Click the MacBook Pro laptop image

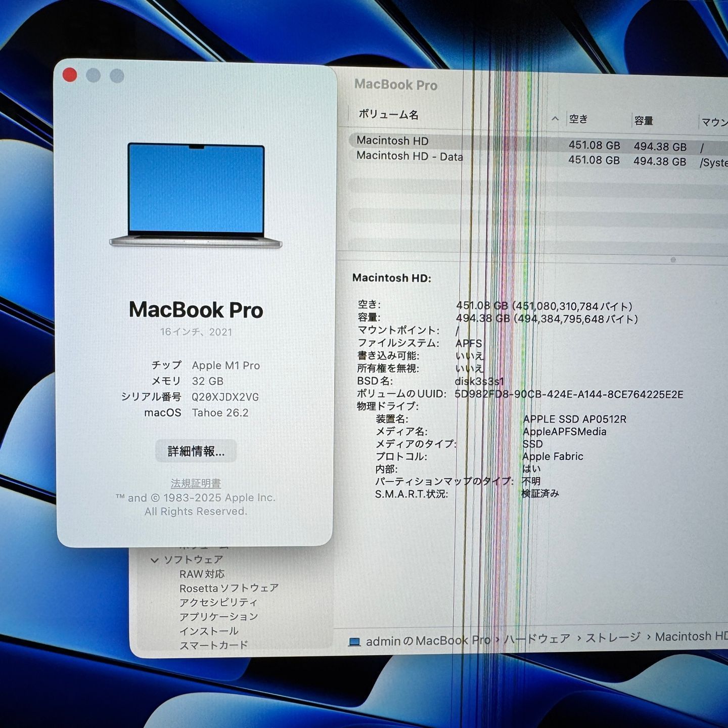pos(196,195)
